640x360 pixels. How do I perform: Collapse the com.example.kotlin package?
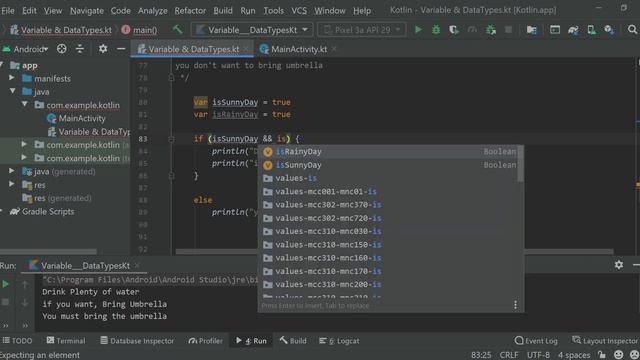[25, 104]
